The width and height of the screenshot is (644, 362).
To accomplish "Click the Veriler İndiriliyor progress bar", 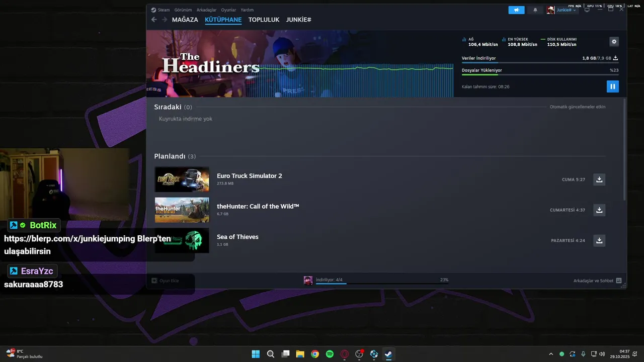I will pos(540,63).
